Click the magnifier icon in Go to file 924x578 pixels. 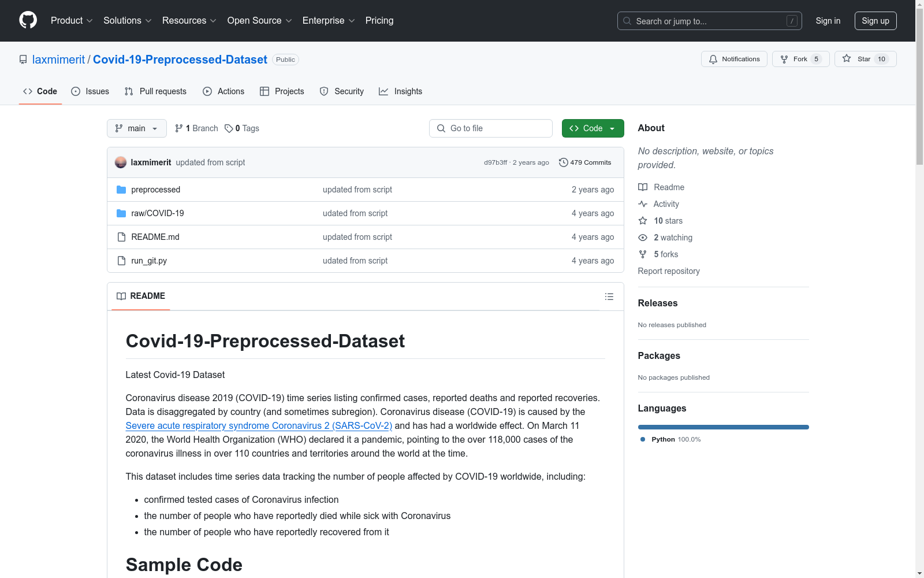(441, 128)
